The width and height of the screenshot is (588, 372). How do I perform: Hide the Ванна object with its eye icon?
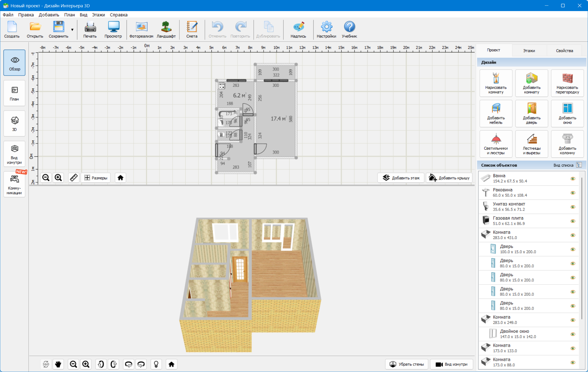pos(573,179)
